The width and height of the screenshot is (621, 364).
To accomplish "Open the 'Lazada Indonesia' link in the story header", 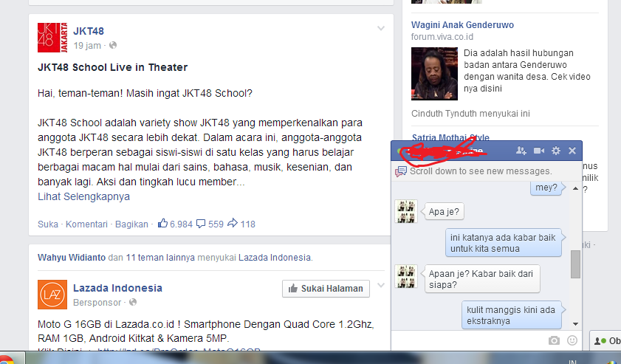I will [275, 258].
